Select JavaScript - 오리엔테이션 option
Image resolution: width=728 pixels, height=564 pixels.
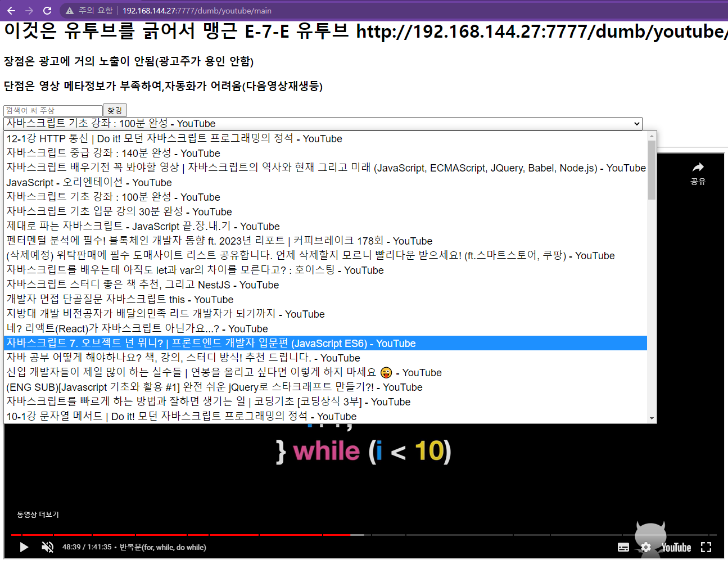[x=325, y=183]
